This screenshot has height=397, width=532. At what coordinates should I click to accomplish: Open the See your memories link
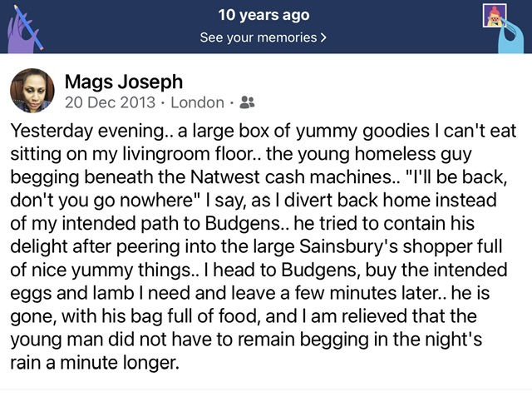click(x=259, y=37)
